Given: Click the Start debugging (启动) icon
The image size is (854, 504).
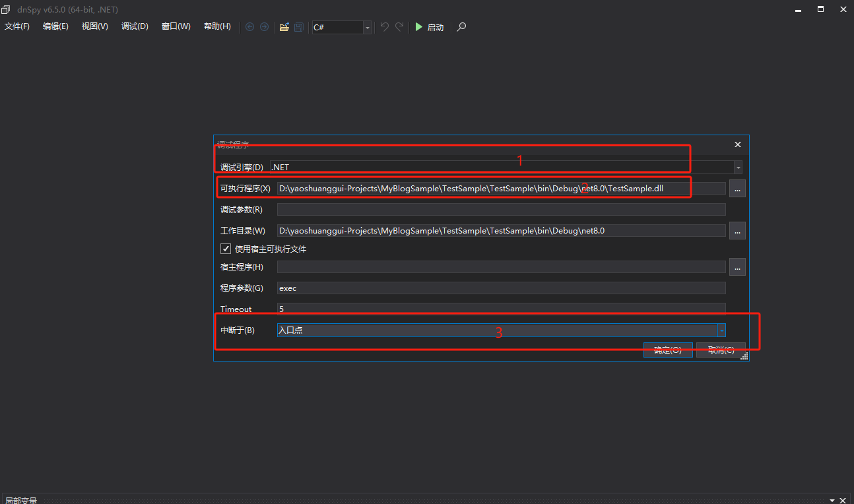Looking at the screenshot, I should coord(419,27).
